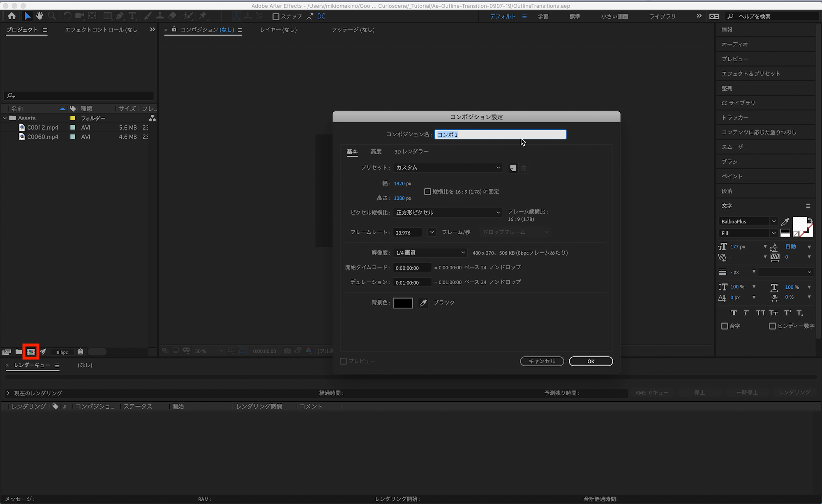
Task: Select the Clone Stamp tool
Action: 160,16
